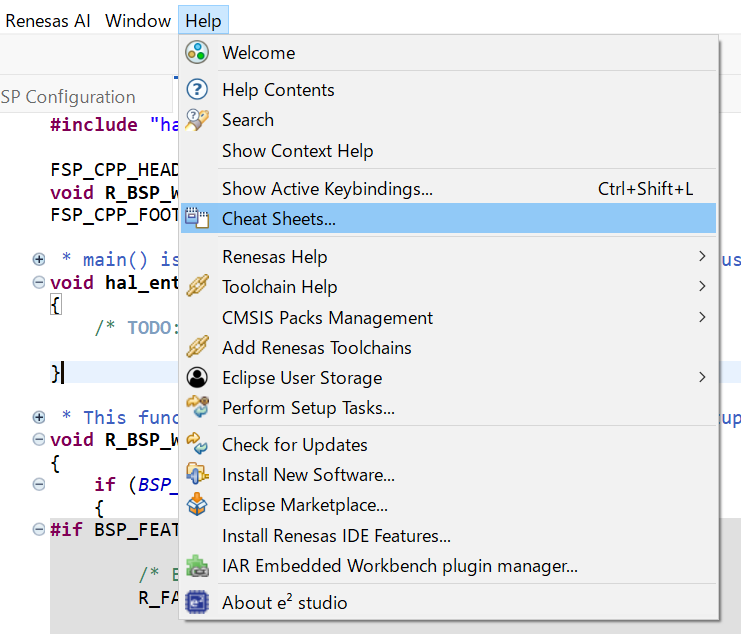Click the About e² studio chip icon

[x=197, y=602]
